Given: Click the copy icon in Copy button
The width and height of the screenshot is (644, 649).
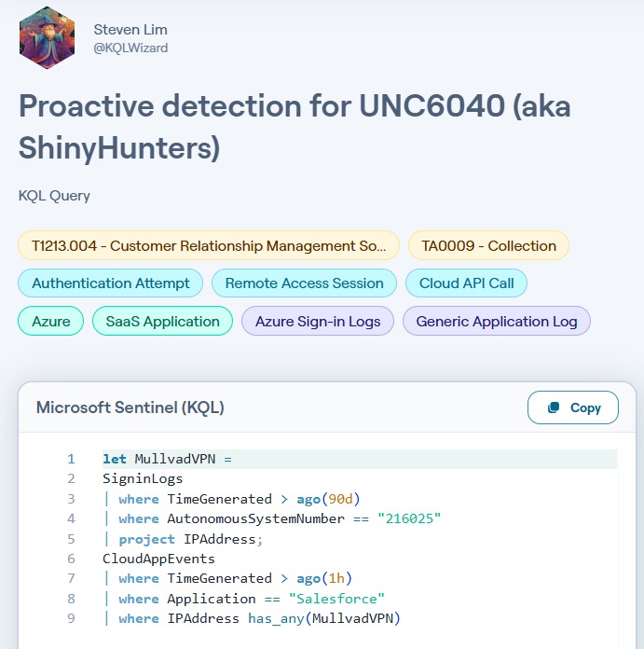Looking at the screenshot, I should [x=554, y=407].
